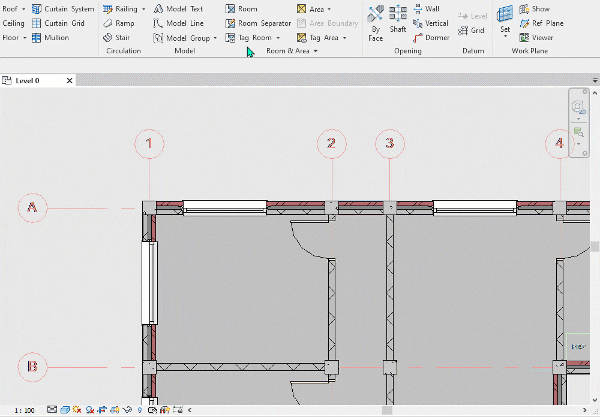Toggle Shadows in view control bar

tap(90, 410)
